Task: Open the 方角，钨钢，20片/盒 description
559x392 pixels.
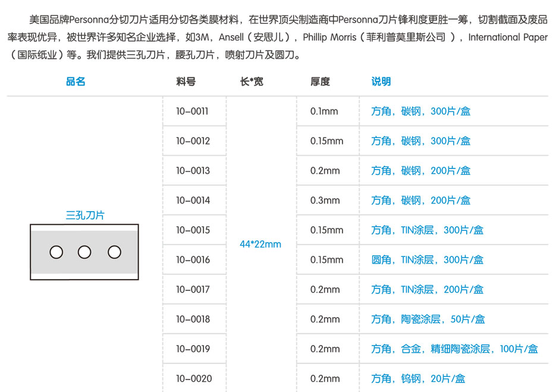Action: (418, 378)
